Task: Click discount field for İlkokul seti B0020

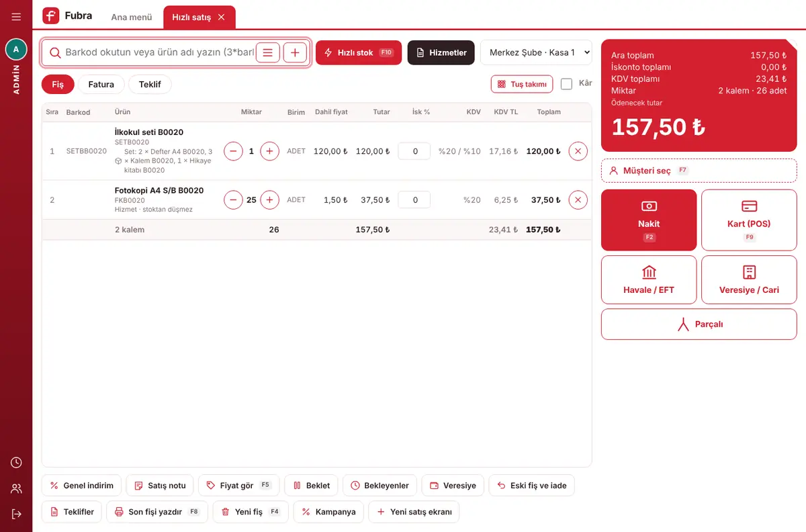Action: (414, 151)
